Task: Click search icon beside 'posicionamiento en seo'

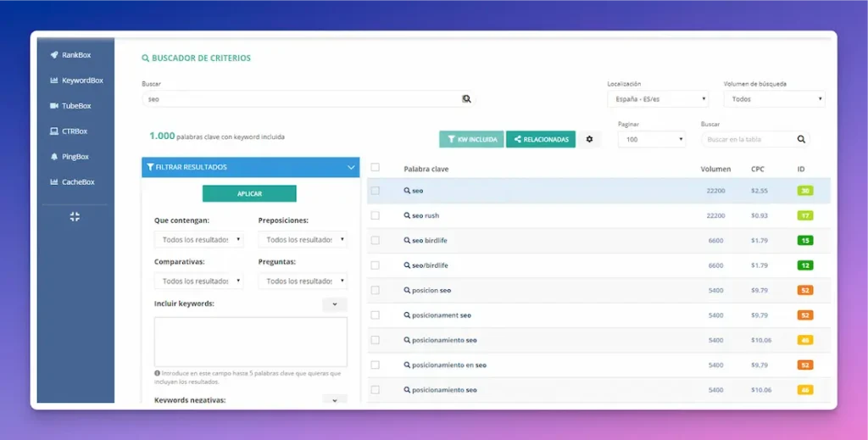Action: click(x=407, y=365)
